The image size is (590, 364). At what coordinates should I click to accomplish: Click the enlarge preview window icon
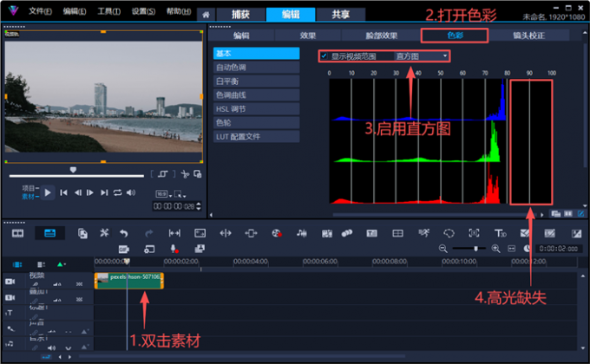[x=198, y=174]
